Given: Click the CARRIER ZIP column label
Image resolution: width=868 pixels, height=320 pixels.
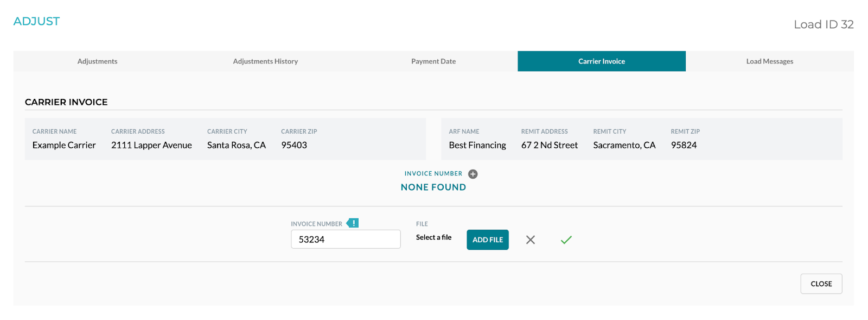Looking at the screenshot, I should pyautogui.click(x=299, y=131).
